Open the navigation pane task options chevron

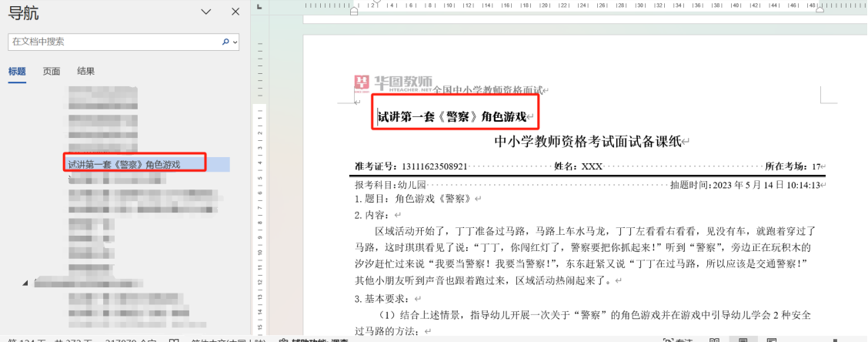[x=205, y=12]
